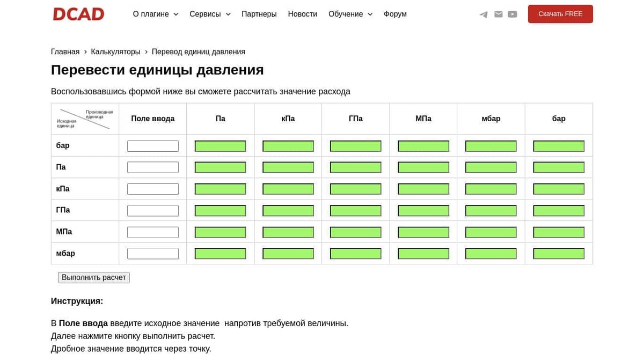Click Выполнить расчет button
This screenshot has width=644, height=362.
pyautogui.click(x=94, y=277)
